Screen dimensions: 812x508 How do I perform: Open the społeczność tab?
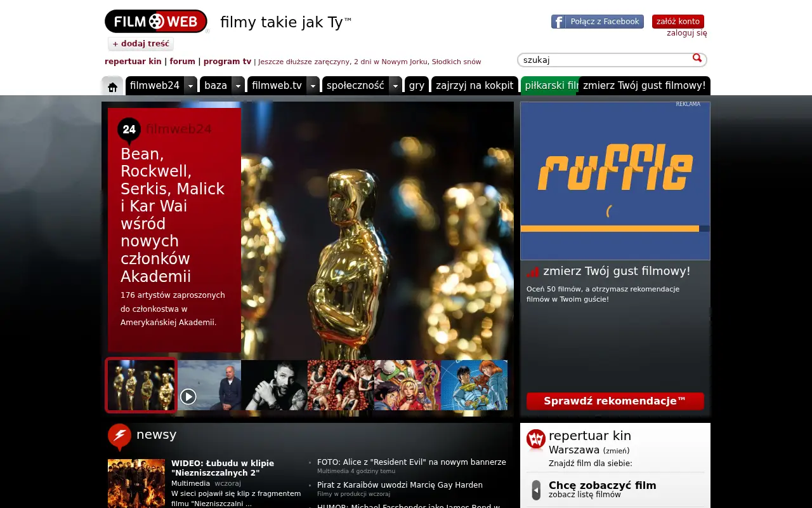pyautogui.click(x=355, y=86)
